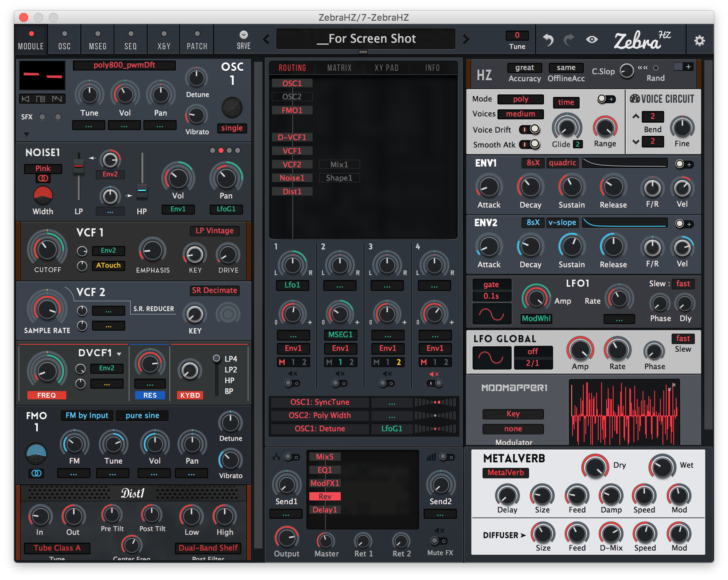
Task: Click the blue RES label in DVCF1
Action: (150, 395)
